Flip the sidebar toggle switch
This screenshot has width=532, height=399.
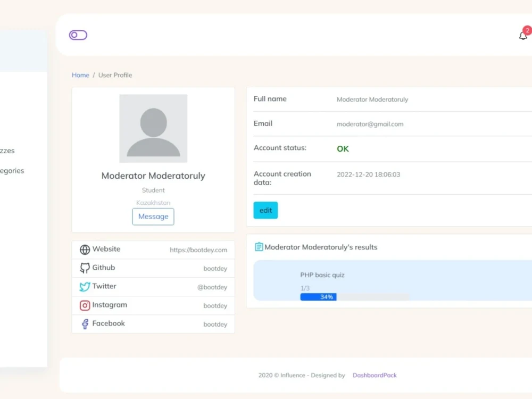point(78,35)
